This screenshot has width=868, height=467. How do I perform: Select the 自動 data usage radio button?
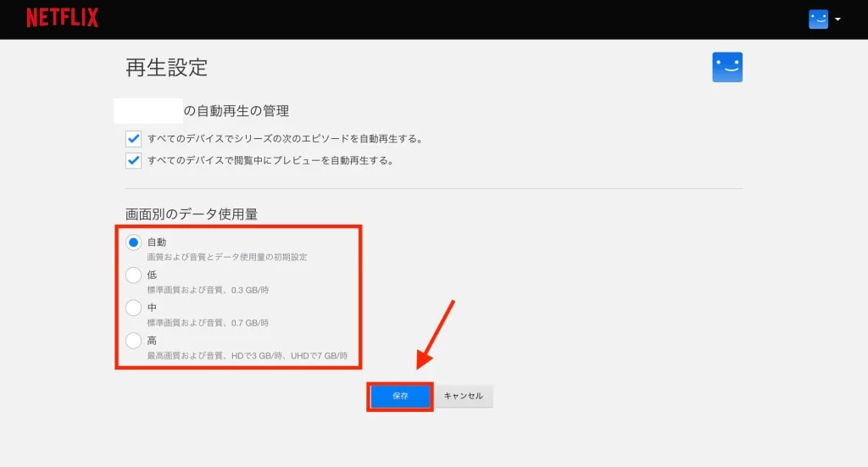point(133,242)
